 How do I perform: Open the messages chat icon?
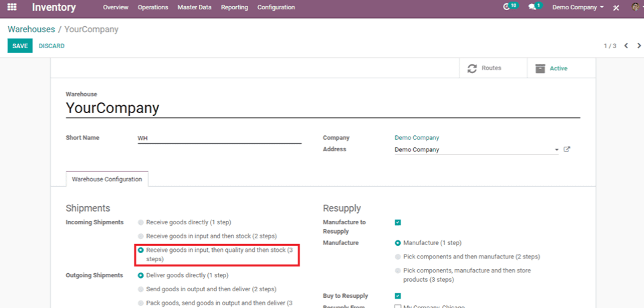532,7
